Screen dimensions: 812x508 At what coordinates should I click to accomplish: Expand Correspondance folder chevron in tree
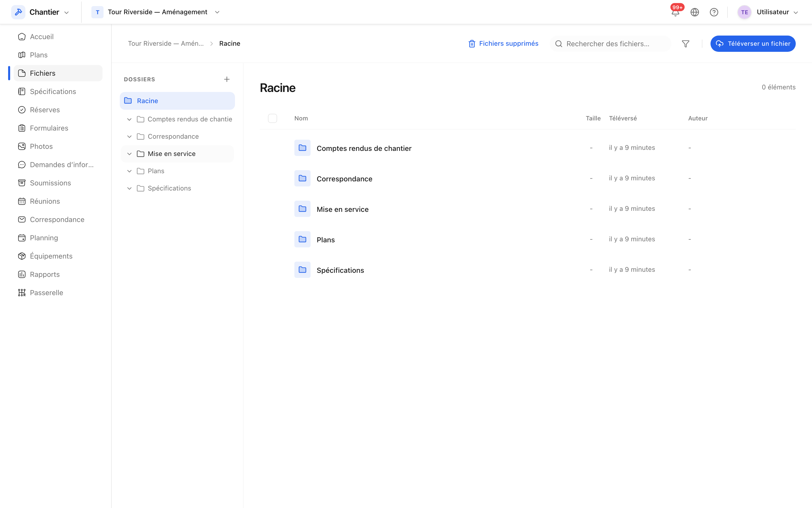129,136
